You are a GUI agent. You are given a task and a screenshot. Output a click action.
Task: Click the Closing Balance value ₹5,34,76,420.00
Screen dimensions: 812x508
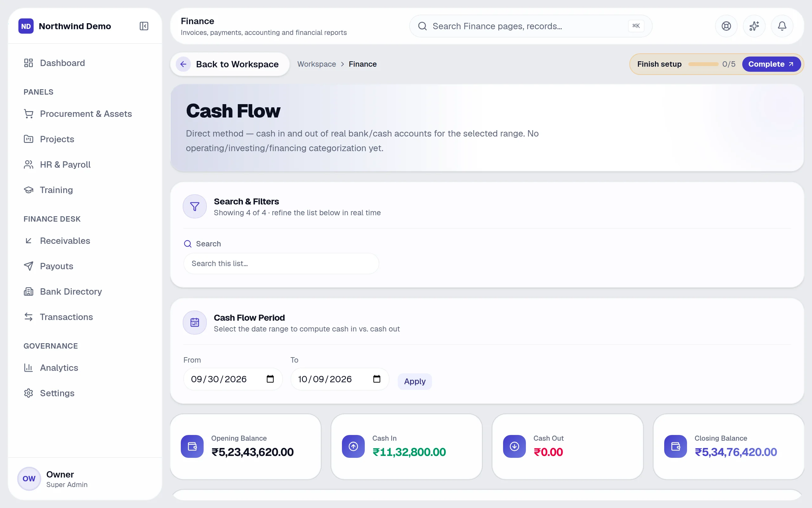point(736,452)
